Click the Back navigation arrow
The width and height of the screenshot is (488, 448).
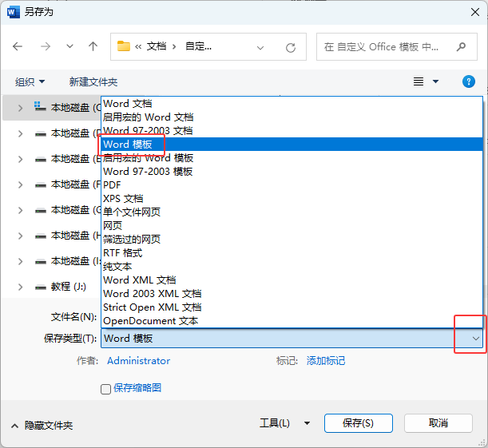point(18,46)
